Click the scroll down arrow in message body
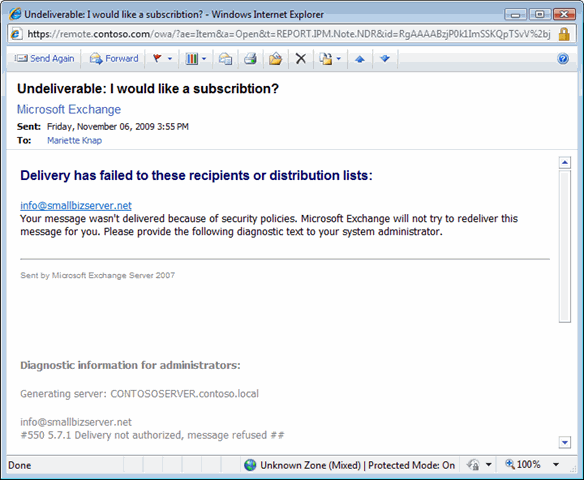This screenshot has height=480, width=584. 565,442
